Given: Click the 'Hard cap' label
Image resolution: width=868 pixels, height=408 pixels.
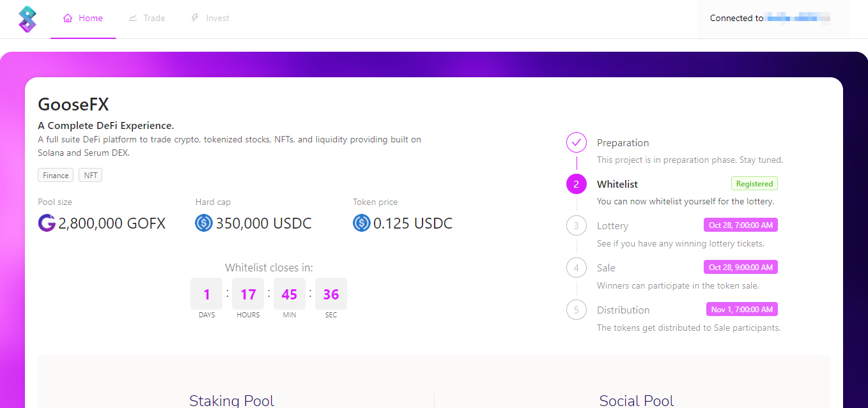Looking at the screenshot, I should coord(213,202).
